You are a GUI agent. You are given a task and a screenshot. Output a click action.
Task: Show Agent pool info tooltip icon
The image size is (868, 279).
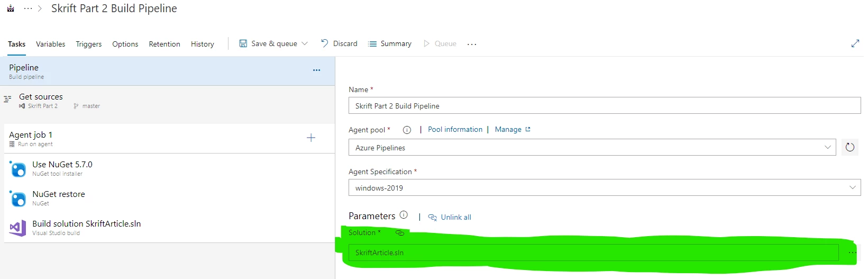click(x=407, y=130)
